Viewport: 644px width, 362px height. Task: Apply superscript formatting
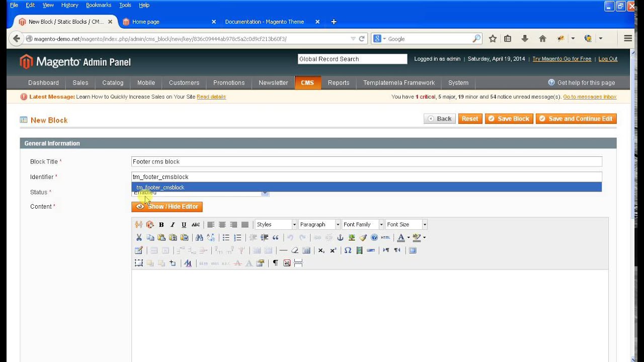pyautogui.click(x=333, y=250)
